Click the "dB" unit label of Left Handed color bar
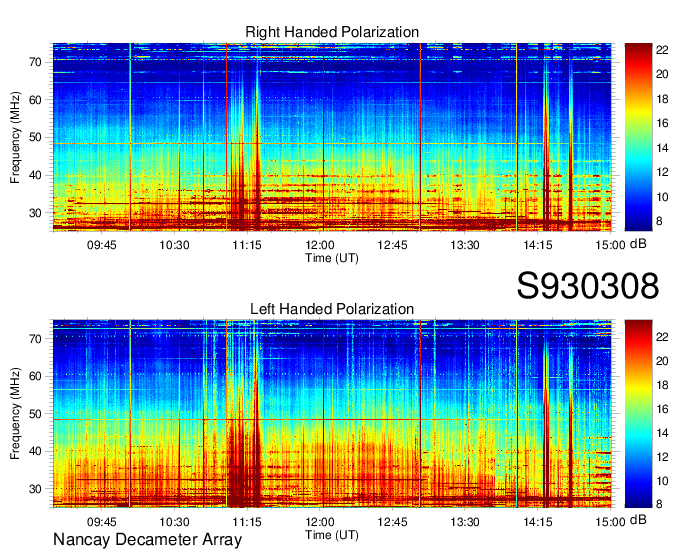 638,519
